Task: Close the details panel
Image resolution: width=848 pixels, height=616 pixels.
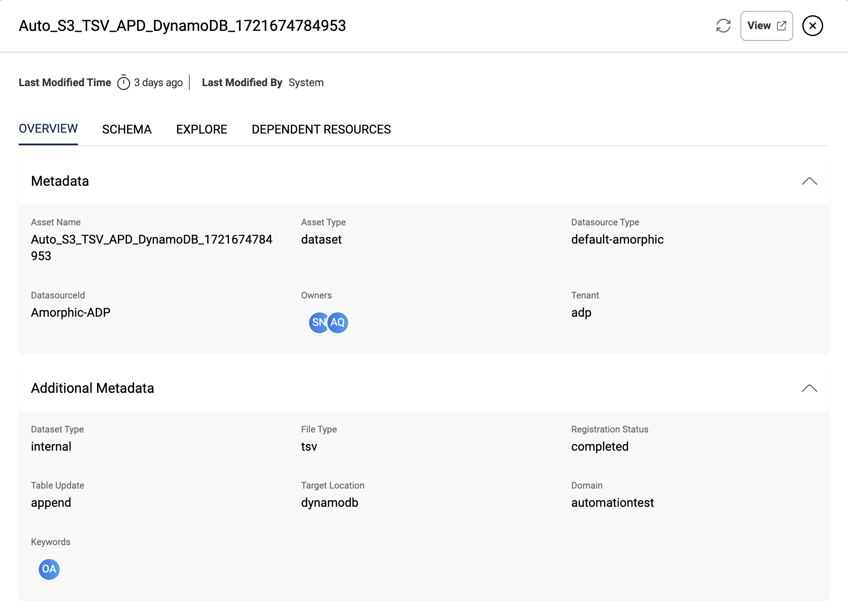Action: [812, 26]
